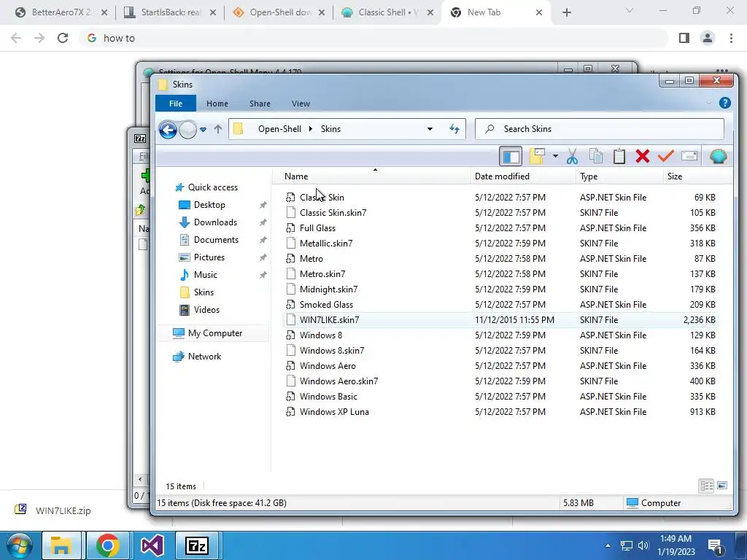Open the Home ribbon tab
747x560 pixels.
click(217, 104)
